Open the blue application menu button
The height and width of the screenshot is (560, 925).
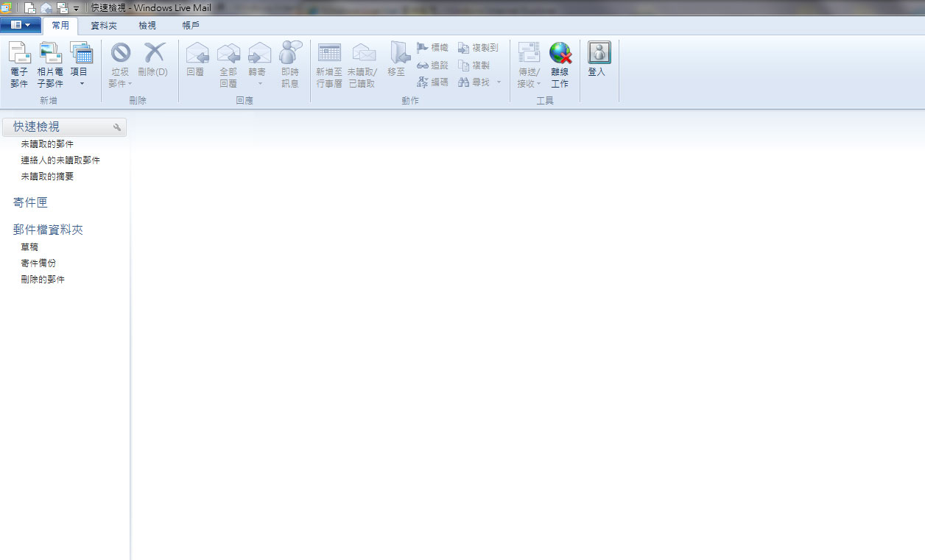tap(21, 25)
